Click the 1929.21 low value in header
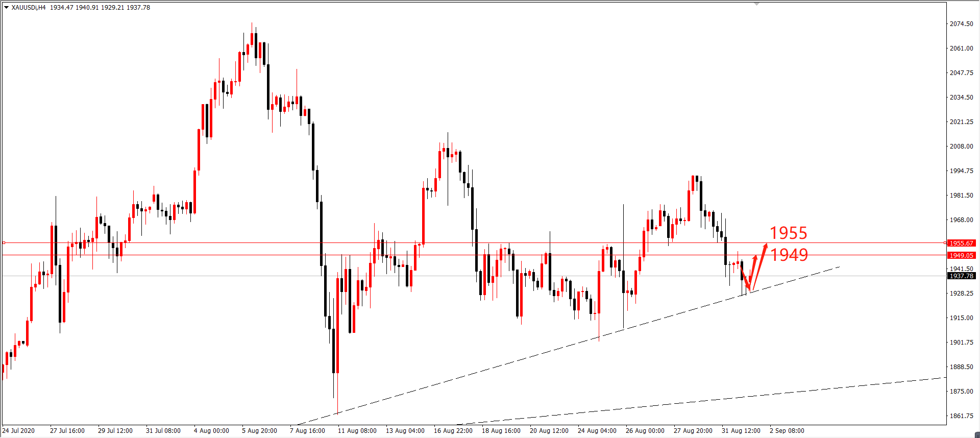980x438 pixels. (112, 8)
